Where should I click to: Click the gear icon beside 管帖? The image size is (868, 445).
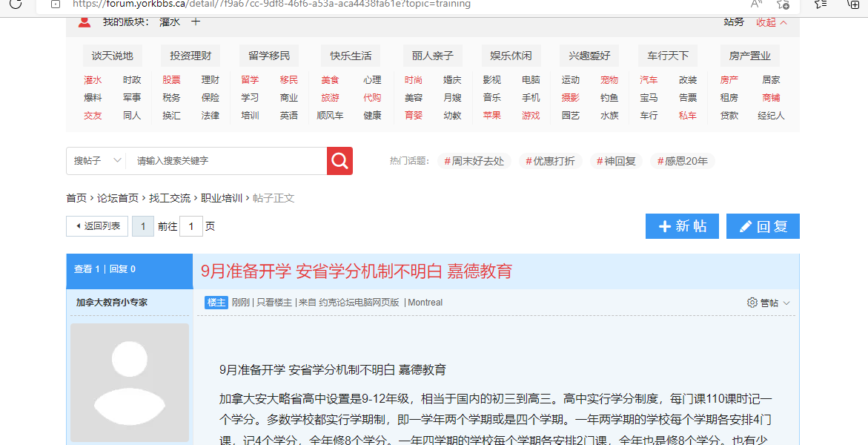click(752, 303)
